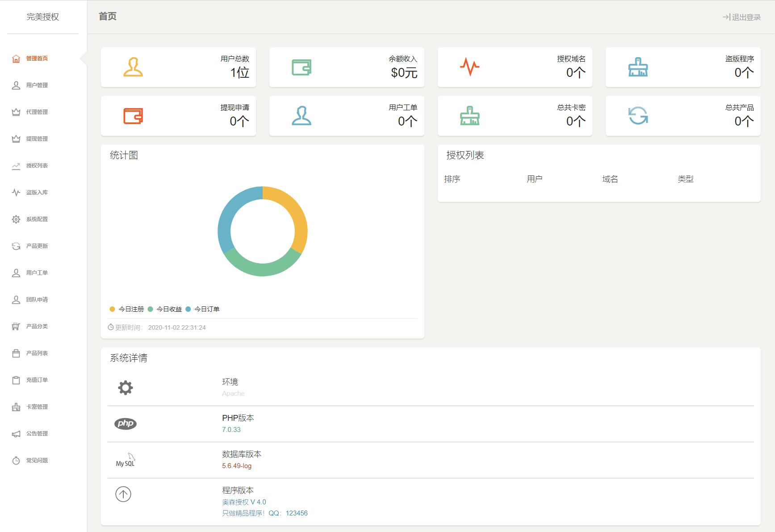Click the pulse icon next to 盗版入库
Image resolution: width=775 pixels, height=532 pixels.
16,193
